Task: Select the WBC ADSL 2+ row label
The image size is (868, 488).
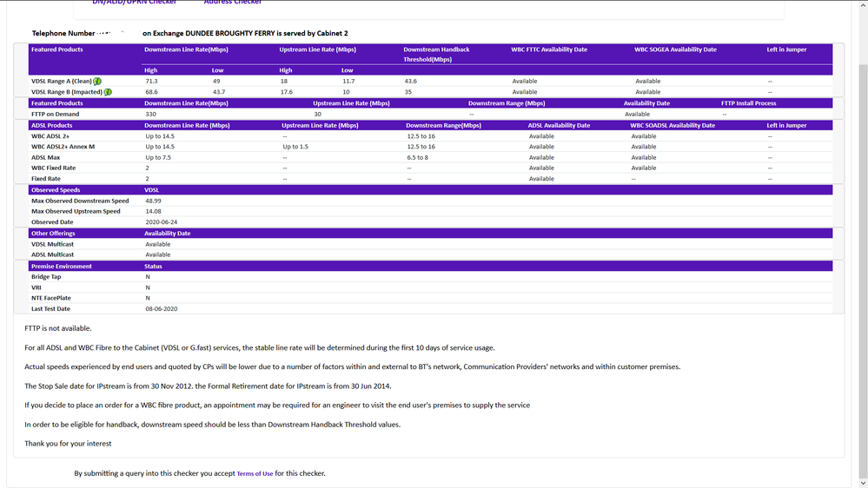Action: [x=50, y=136]
